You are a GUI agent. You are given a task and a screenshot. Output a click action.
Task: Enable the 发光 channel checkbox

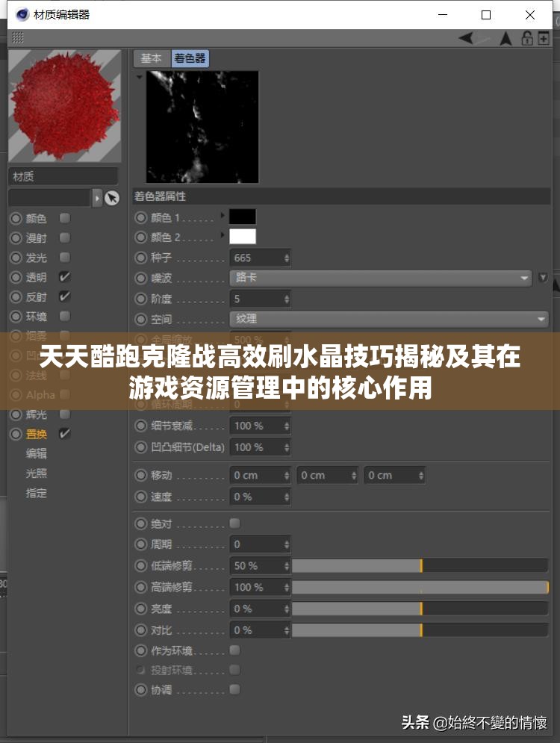pos(65,258)
